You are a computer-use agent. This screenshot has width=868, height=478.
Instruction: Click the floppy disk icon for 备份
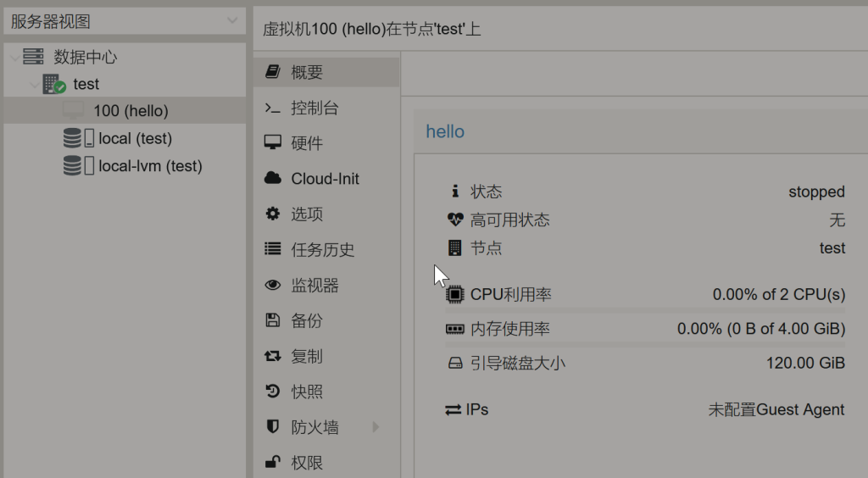pyautogui.click(x=272, y=321)
